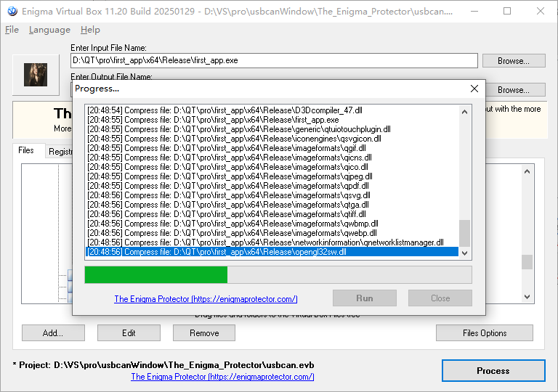Image resolution: width=558 pixels, height=392 pixels.
Task: Select log line for qnetworklistmanager.dll
Action: 272,242
